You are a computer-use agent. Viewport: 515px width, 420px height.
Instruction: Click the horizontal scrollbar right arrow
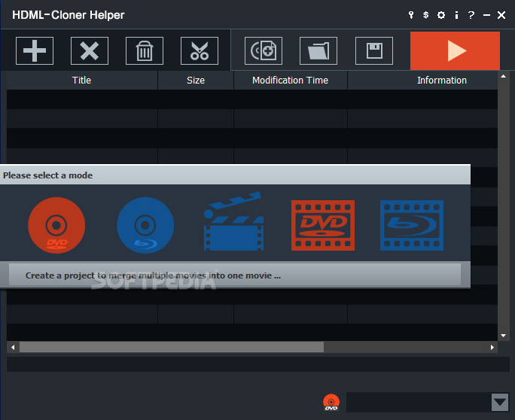click(492, 348)
